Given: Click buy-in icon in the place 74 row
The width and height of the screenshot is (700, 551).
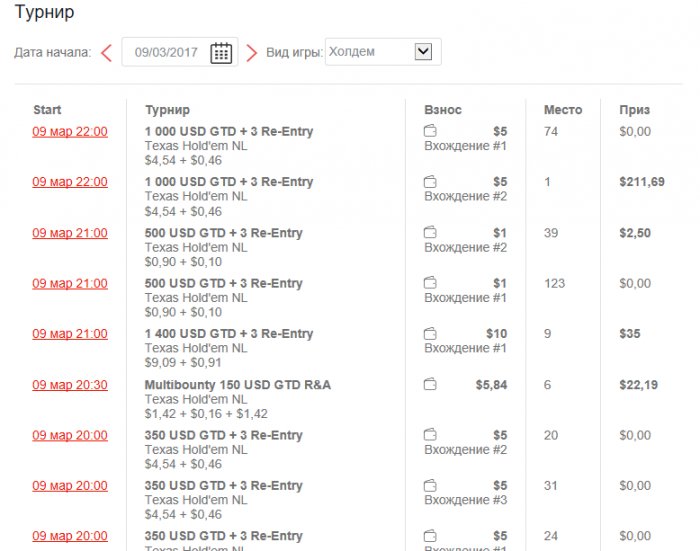Looking at the screenshot, I should [x=431, y=131].
